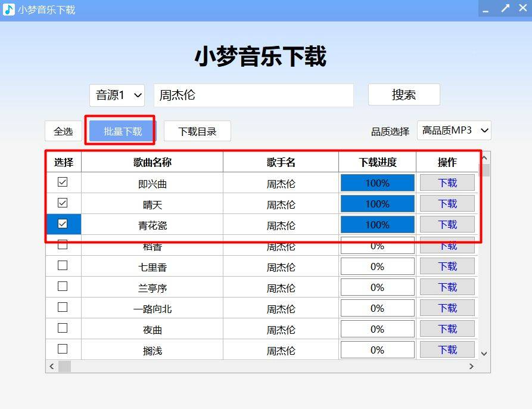The width and height of the screenshot is (532, 409).
Task: Uncheck the 即兴曲 song checkbox
Action: 63,182
